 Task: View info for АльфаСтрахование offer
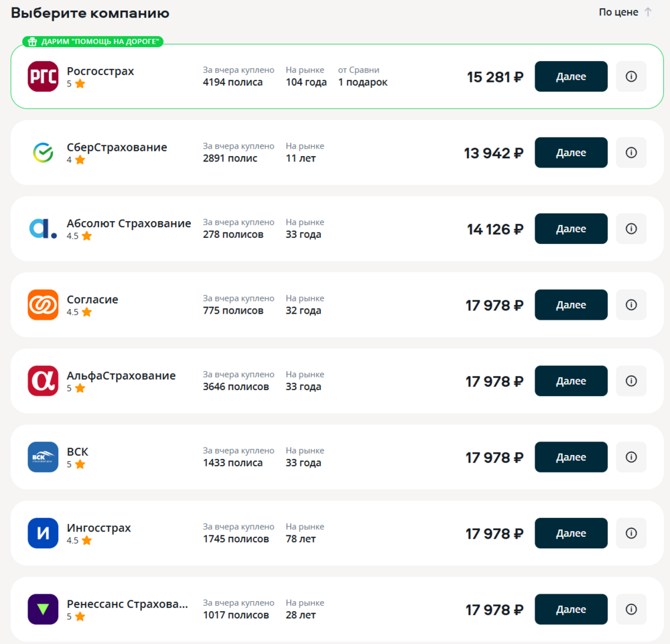pos(631,381)
